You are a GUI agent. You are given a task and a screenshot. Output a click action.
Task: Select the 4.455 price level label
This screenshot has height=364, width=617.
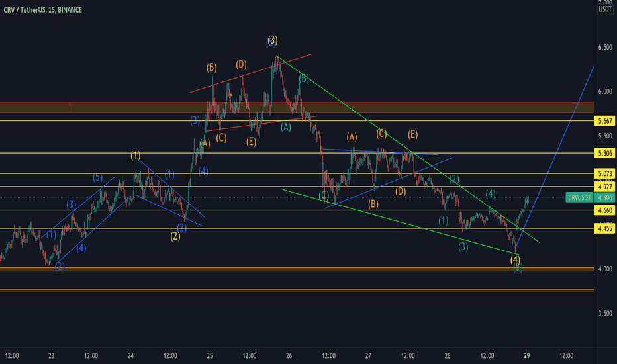pyautogui.click(x=605, y=228)
